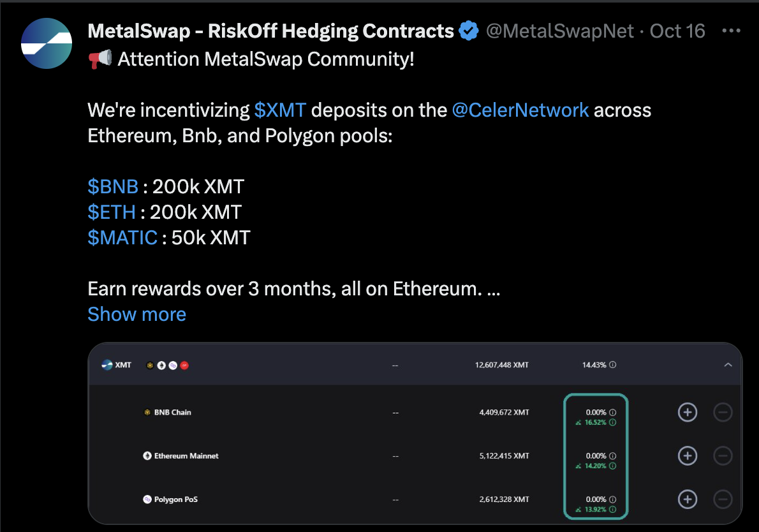Click info icon beside BNB Chain 16.52%
The height and width of the screenshot is (532, 759).
tap(612, 422)
